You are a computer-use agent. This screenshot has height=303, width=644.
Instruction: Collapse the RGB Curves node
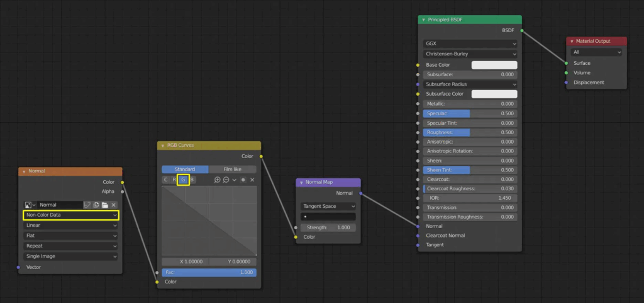click(163, 146)
